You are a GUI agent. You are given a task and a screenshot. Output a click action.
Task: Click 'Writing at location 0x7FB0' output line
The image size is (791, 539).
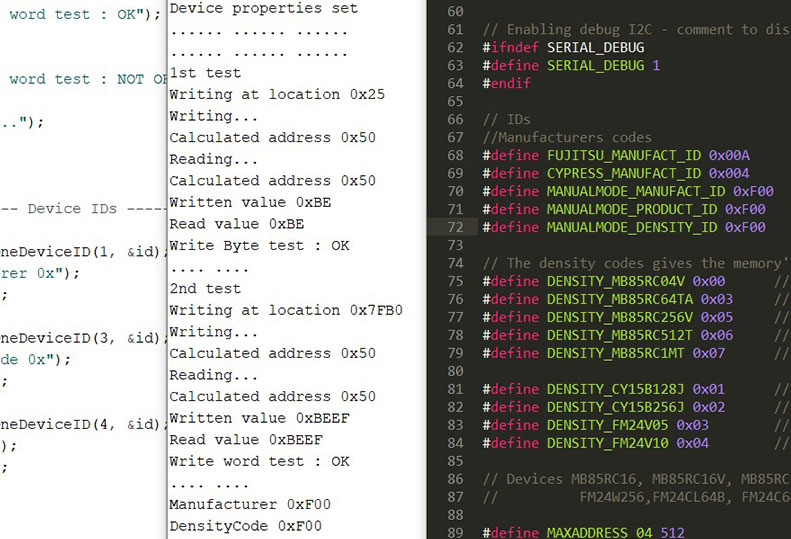tap(285, 310)
